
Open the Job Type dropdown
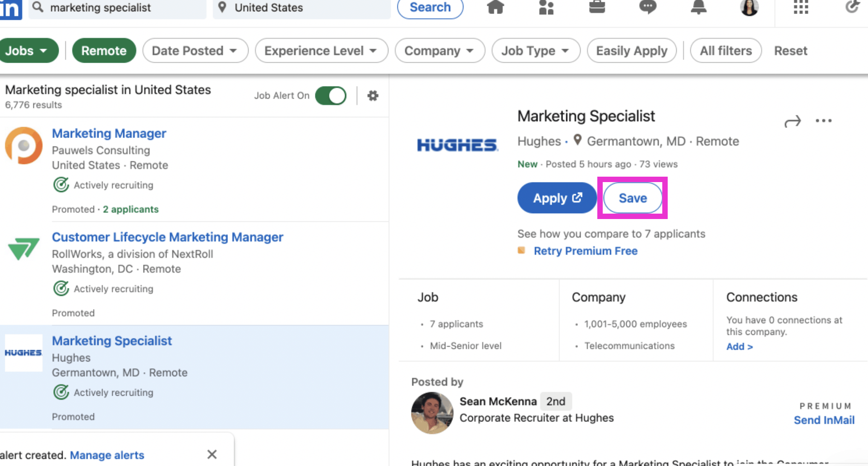(x=536, y=50)
